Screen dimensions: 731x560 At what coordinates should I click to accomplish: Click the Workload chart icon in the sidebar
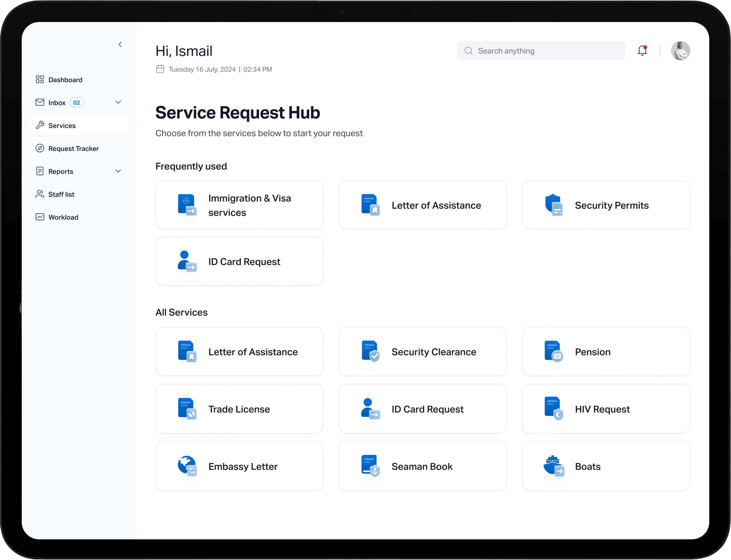40,217
